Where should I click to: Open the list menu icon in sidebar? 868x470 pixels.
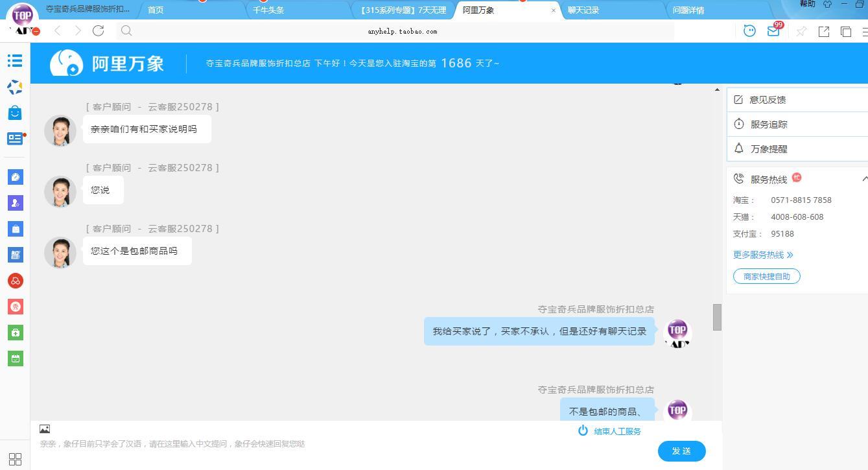[15, 60]
